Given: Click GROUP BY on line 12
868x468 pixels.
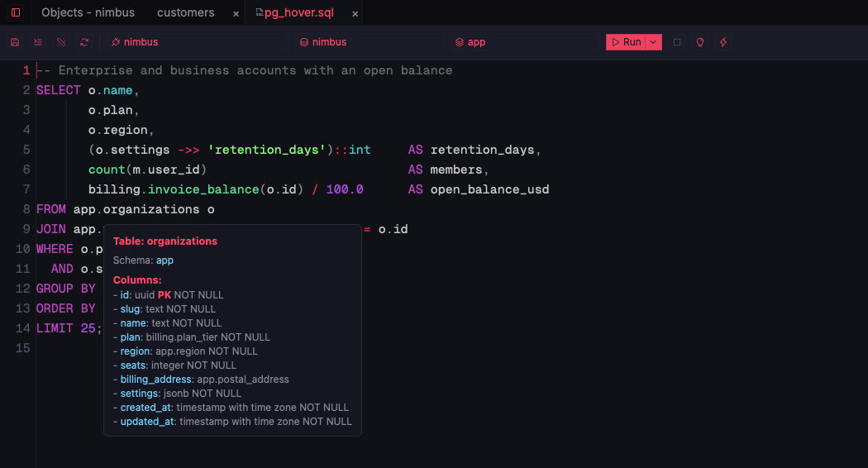Looking at the screenshot, I should (66, 289).
